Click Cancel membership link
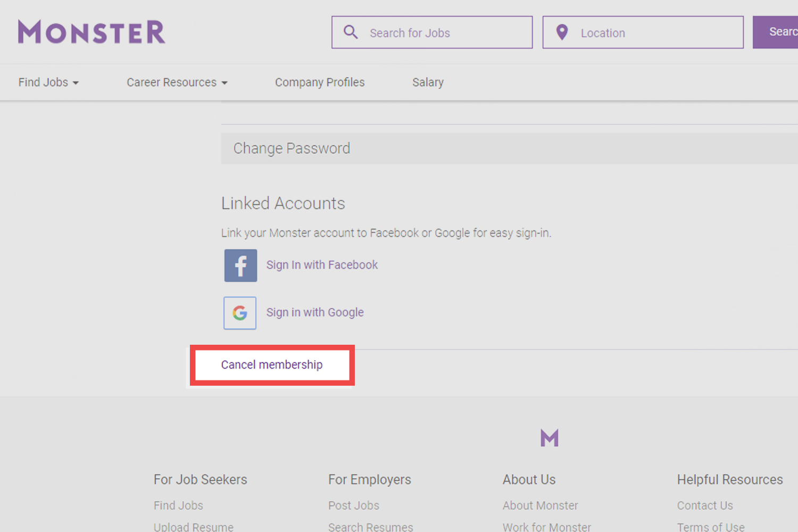 coord(271,364)
